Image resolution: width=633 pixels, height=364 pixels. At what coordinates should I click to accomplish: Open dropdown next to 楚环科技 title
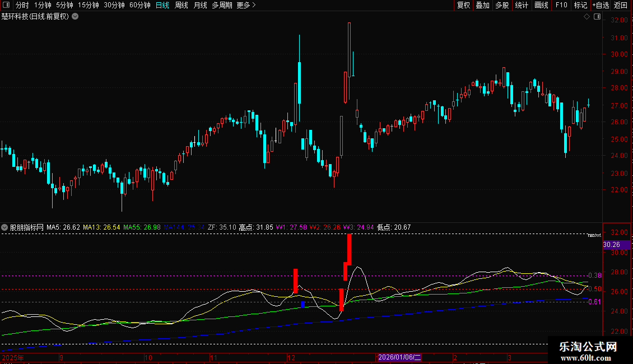[x=75, y=17]
